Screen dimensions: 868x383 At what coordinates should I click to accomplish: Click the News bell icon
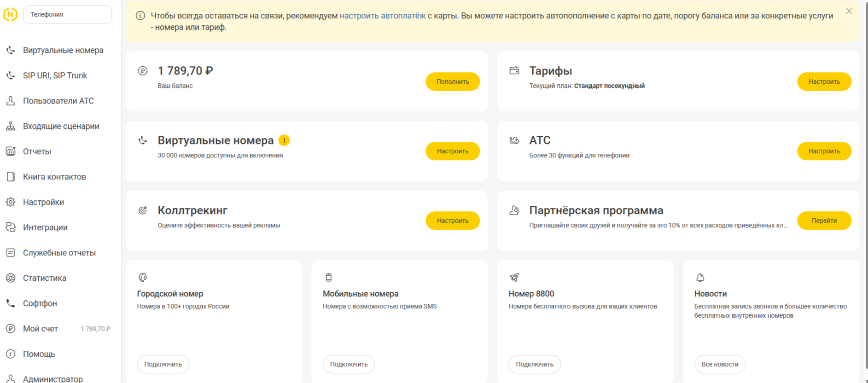pyautogui.click(x=700, y=278)
